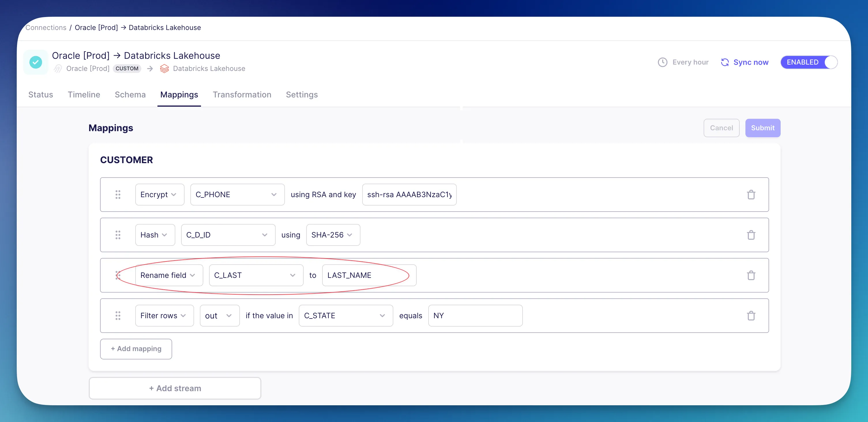Click the LAST_NAME rename input field
Viewport: 868px width, 422px height.
click(x=369, y=276)
